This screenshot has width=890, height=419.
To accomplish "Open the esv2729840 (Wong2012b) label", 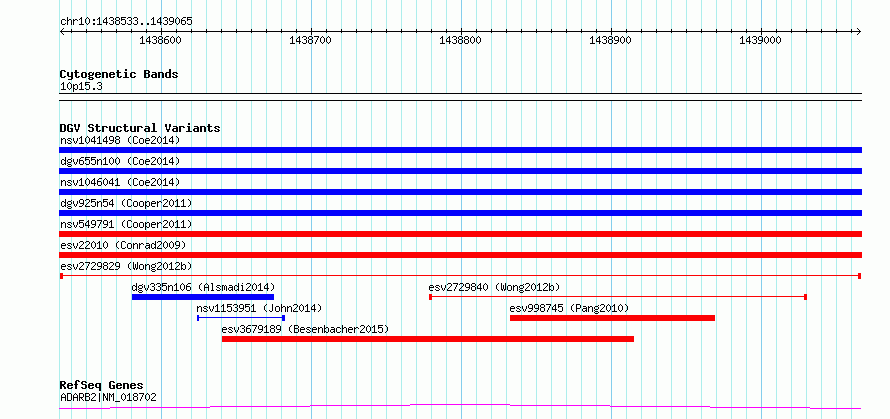I will (x=494, y=287).
